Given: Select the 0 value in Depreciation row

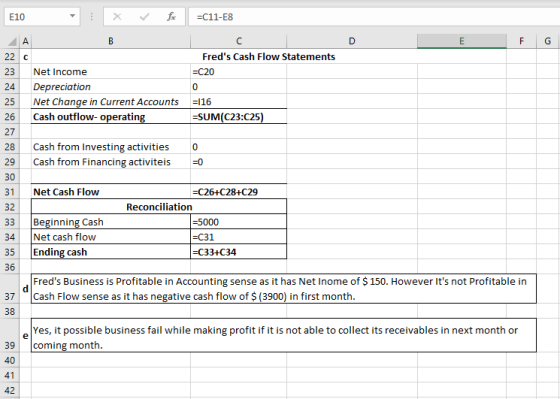Looking at the screenshot, I should pyautogui.click(x=239, y=87).
